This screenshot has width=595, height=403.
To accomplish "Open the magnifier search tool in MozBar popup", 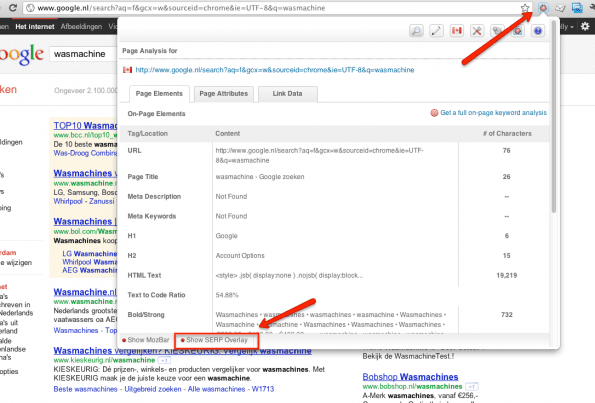I will coord(416,30).
